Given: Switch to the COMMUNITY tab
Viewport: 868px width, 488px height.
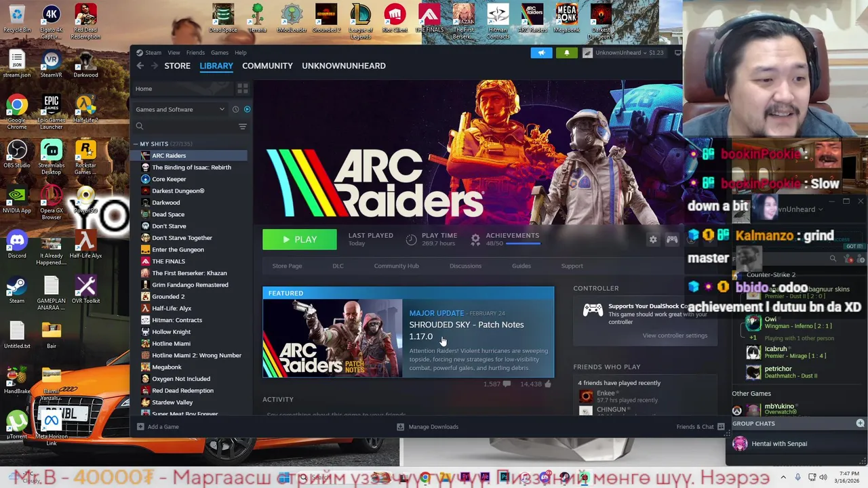Looking at the screenshot, I should click(x=267, y=66).
